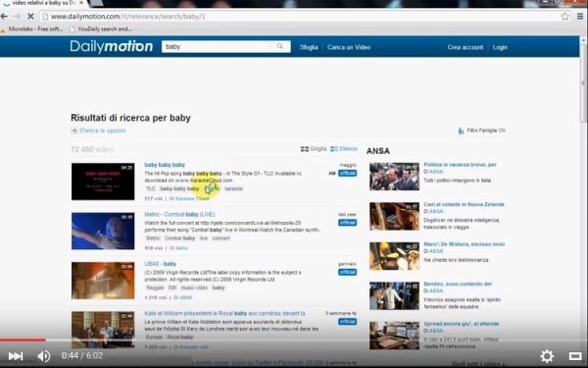The image size is (588, 368).
Task: Click the baby baby baby karaoke thumbnail
Action: click(x=103, y=182)
